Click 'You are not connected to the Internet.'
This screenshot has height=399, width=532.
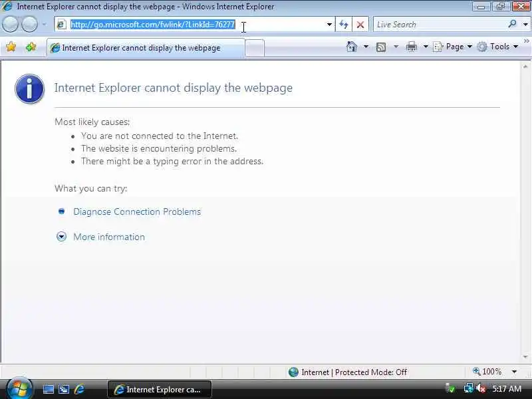(160, 136)
